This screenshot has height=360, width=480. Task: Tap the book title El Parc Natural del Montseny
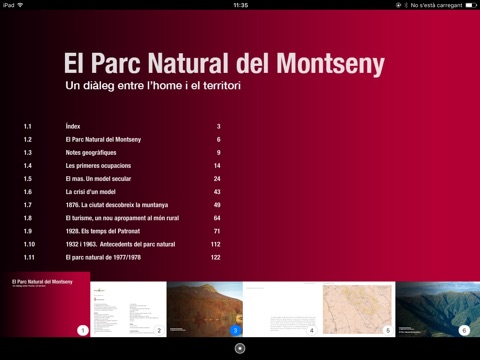224,63
